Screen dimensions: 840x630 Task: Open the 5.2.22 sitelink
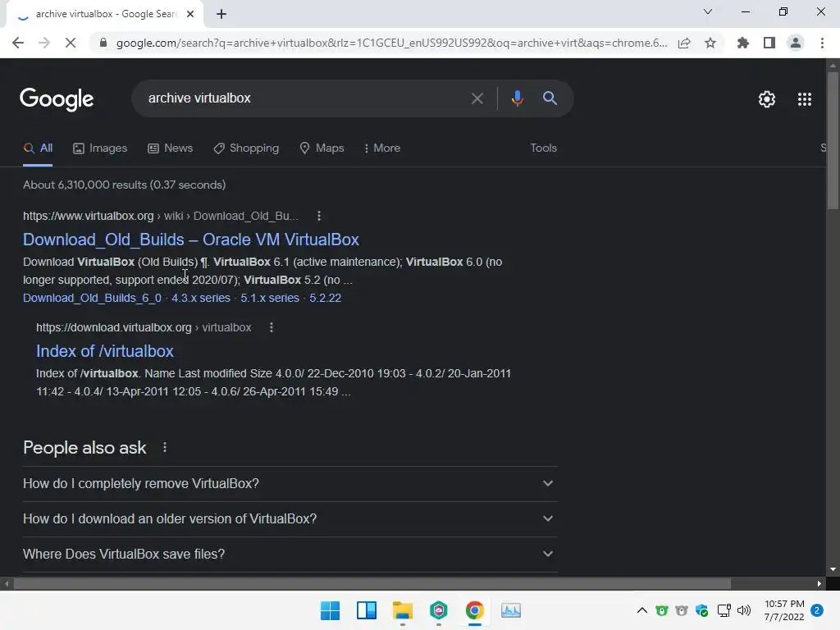pyautogui.click(x=325, y=298)
